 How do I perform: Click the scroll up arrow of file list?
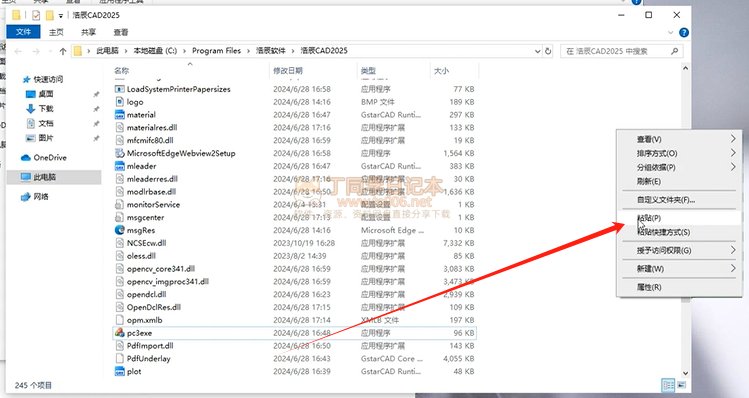(685, 68)
